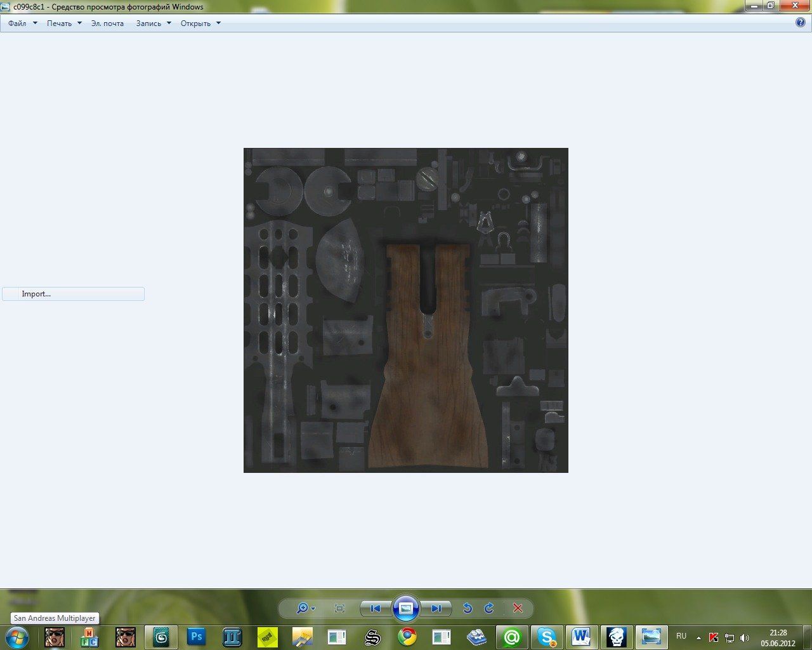Open the teal swirl app in taskbar
The height and width of the screenshot is (650, 812).
coord(161,637)
